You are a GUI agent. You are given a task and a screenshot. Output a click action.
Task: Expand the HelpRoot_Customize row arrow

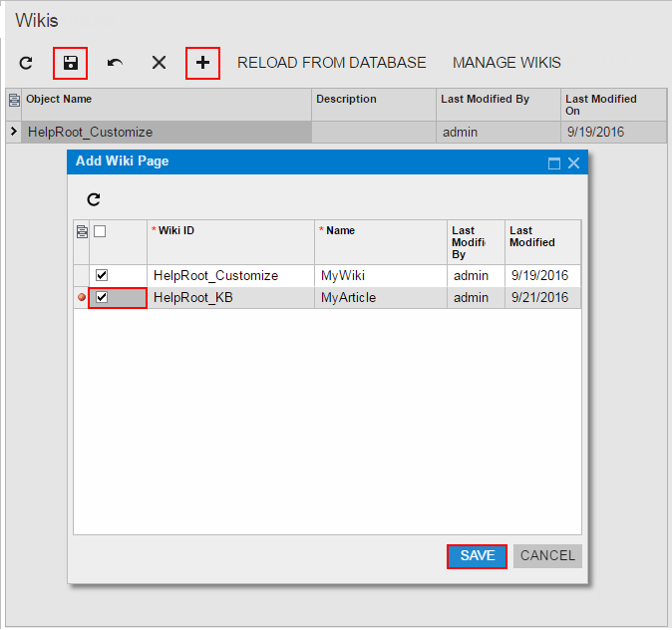click(x=13, y=132)
